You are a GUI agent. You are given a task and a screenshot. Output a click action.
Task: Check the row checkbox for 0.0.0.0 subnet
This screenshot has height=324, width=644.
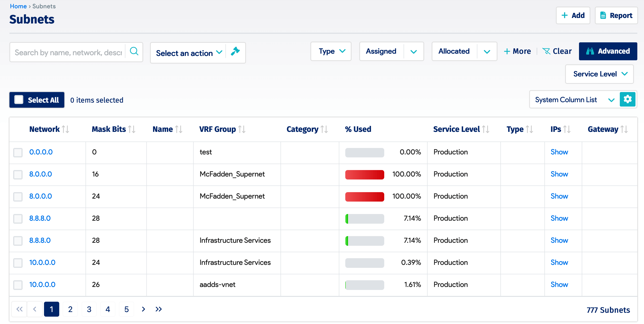(x=18, y=153)
